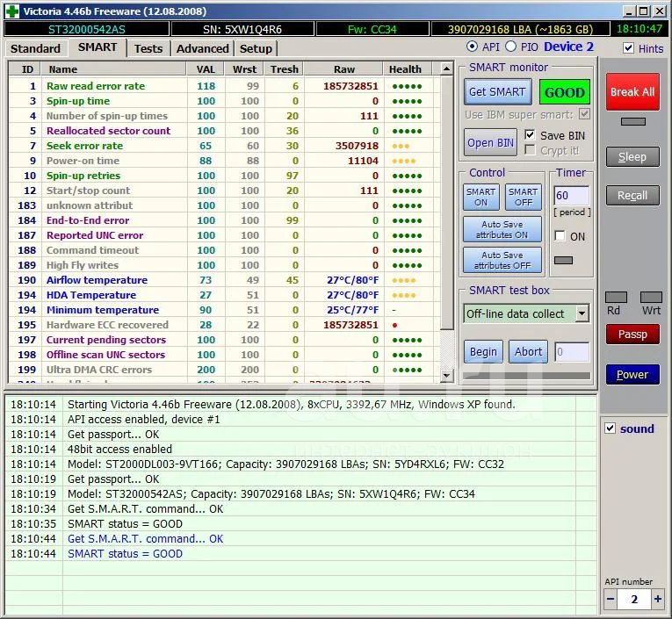Click the Tresh column header

[x=284, y=69]
